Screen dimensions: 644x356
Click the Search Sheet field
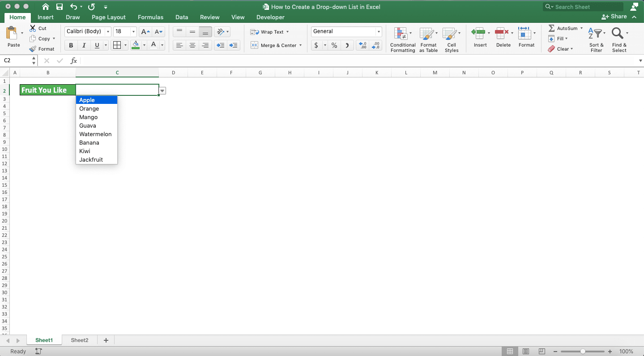(x=583, y=7)
